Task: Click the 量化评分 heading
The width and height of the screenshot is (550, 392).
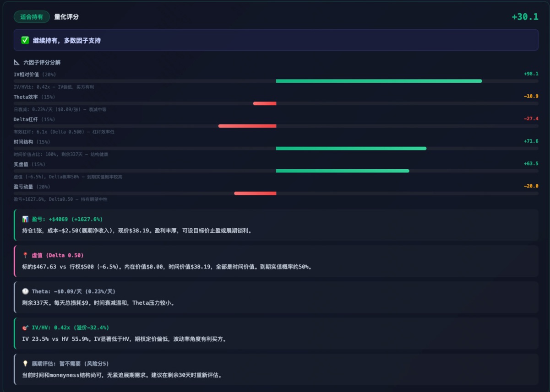Action: tap(66, 17)
